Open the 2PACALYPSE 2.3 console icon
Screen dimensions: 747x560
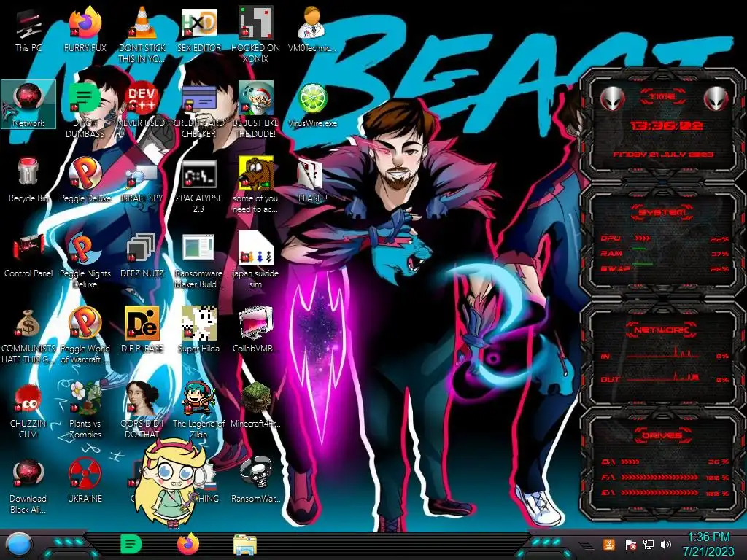click(x=199, y=186)
